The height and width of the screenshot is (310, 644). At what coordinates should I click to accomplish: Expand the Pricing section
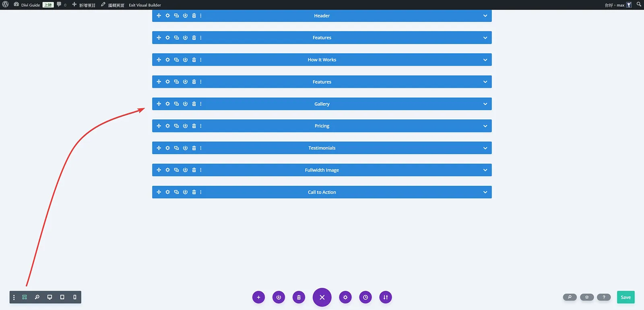(x=485, y=126)
